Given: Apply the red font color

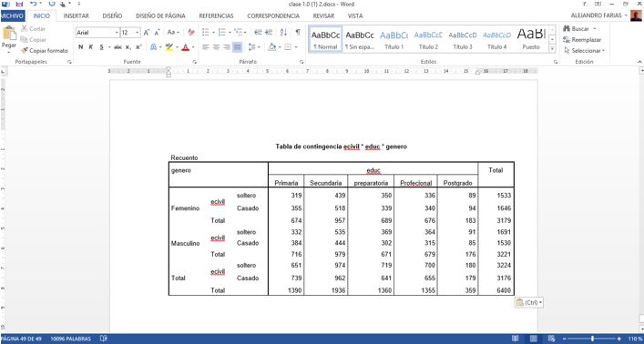Looking at the screenshot, I should 185,47.
